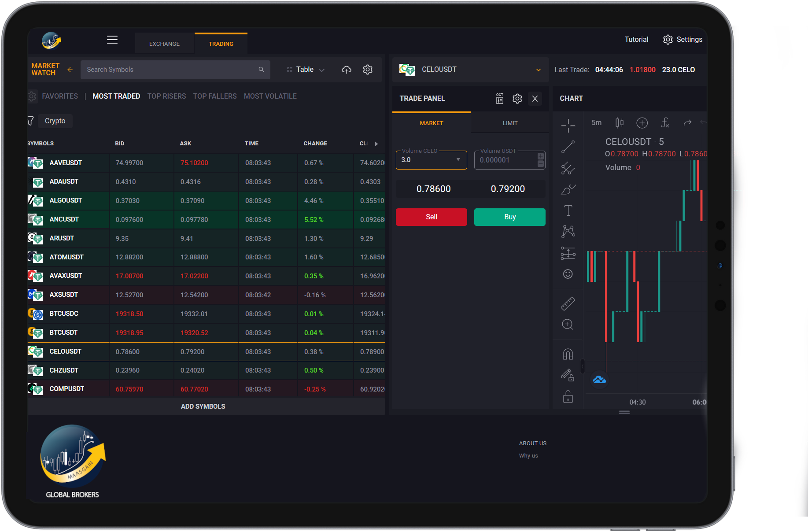Screen dimensions: 808x532
Task: Select the text annotation tool
Action: 568,211
